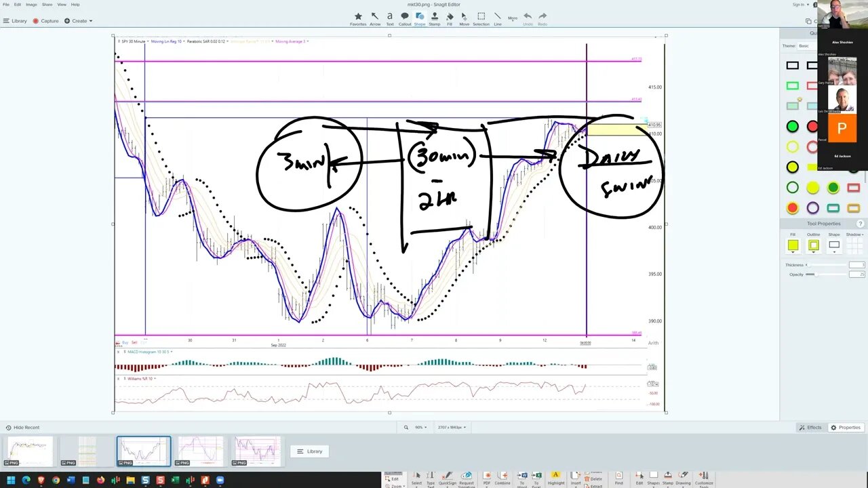The height and width of the screenshot is (488, 868).
Task: Open the image dimensions dropdown
Action: [453, 428]
